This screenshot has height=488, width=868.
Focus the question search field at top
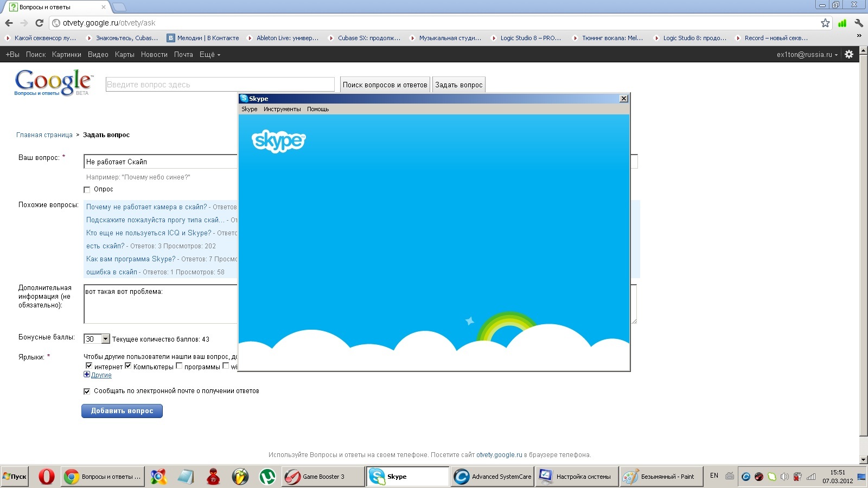coord(220,85)
